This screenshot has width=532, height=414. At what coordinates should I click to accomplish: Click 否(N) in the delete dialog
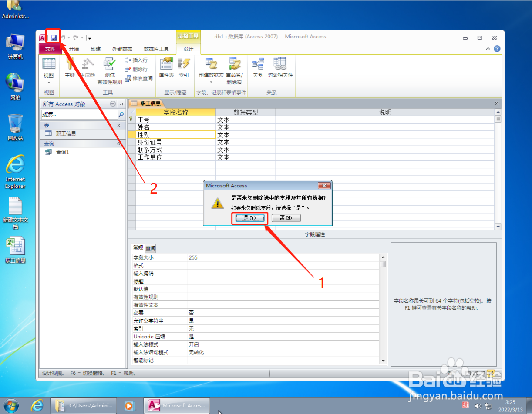[x=286, y=218]
